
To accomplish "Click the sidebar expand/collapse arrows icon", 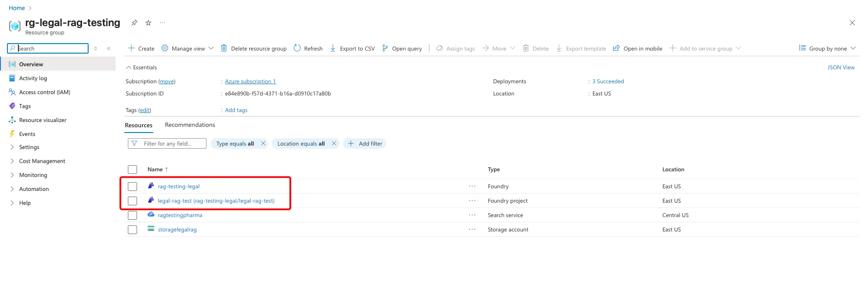I will 96,48.
